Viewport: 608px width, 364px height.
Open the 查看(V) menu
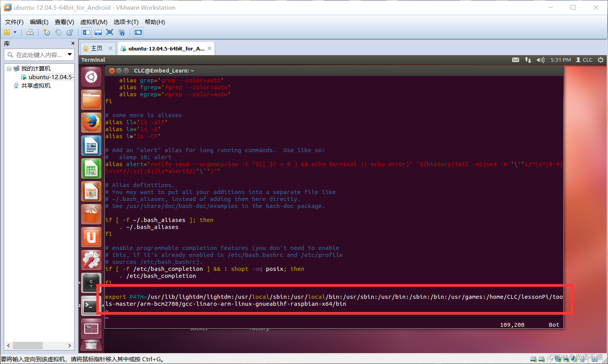coord(64,22)
